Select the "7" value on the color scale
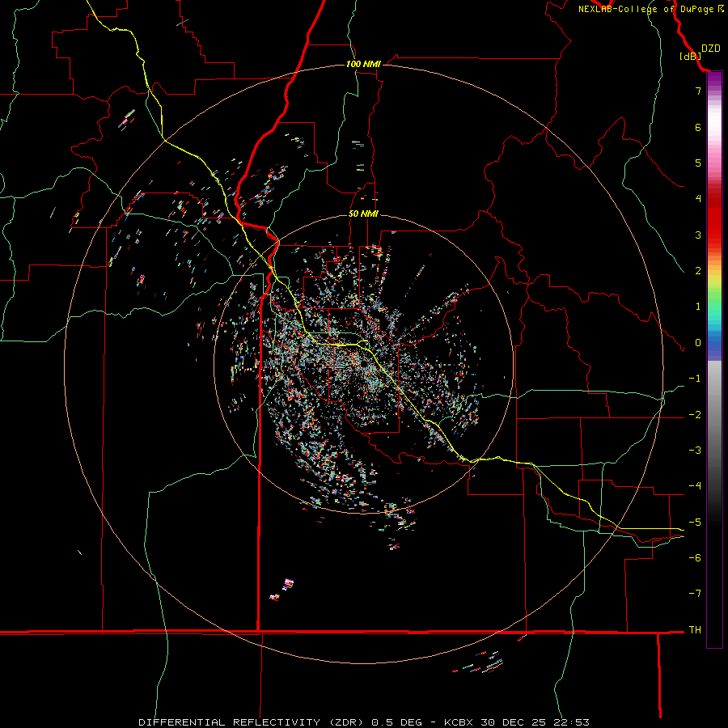 click(698, 91)
